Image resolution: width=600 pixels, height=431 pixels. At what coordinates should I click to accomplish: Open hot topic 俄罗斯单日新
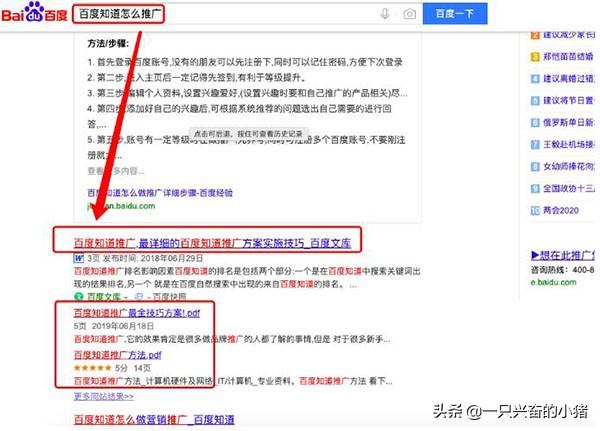(x=569, y=122)
